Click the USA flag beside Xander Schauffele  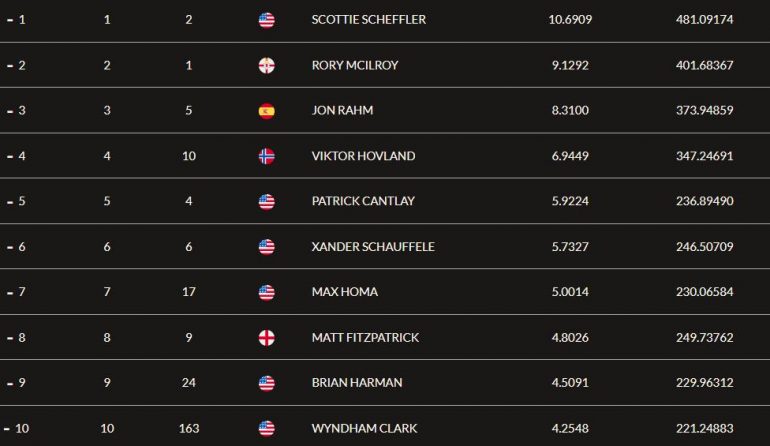pyautogui.click(x=267, y=247)
